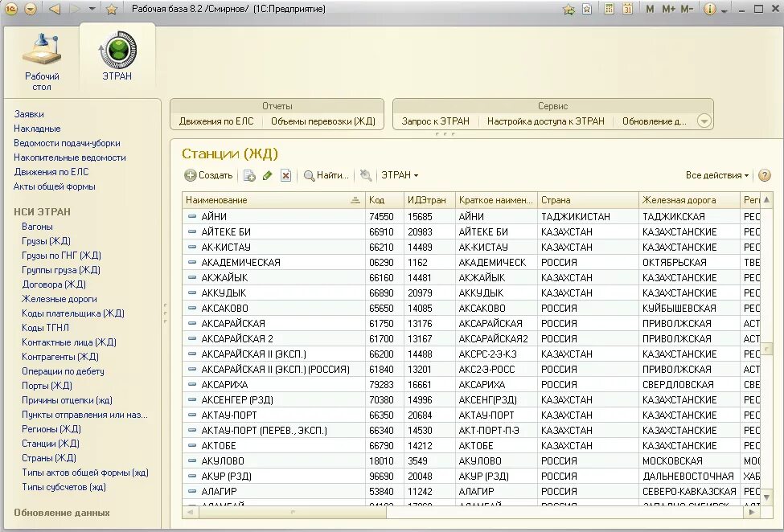
Task: Open Акты общей формы link
Action: click(55, 186)
